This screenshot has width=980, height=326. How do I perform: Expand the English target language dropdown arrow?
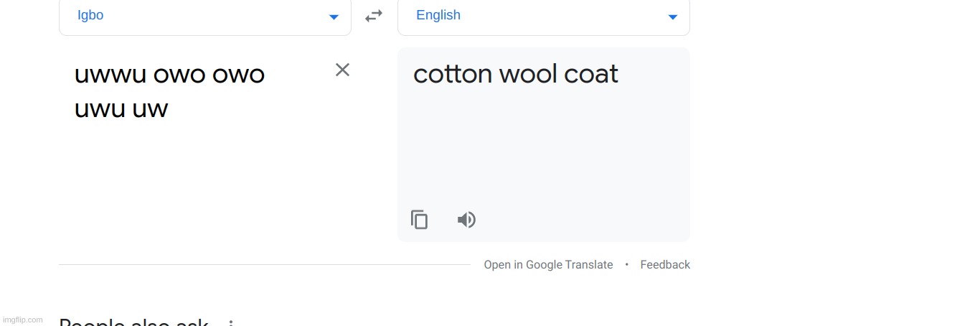pyautogui.click(x=673, y=17)
